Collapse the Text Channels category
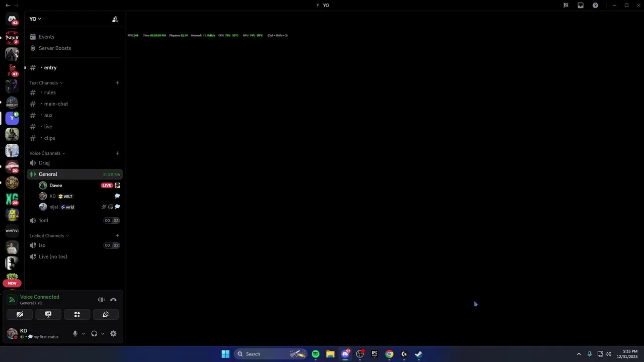644x362 pixels. point(46,83)
